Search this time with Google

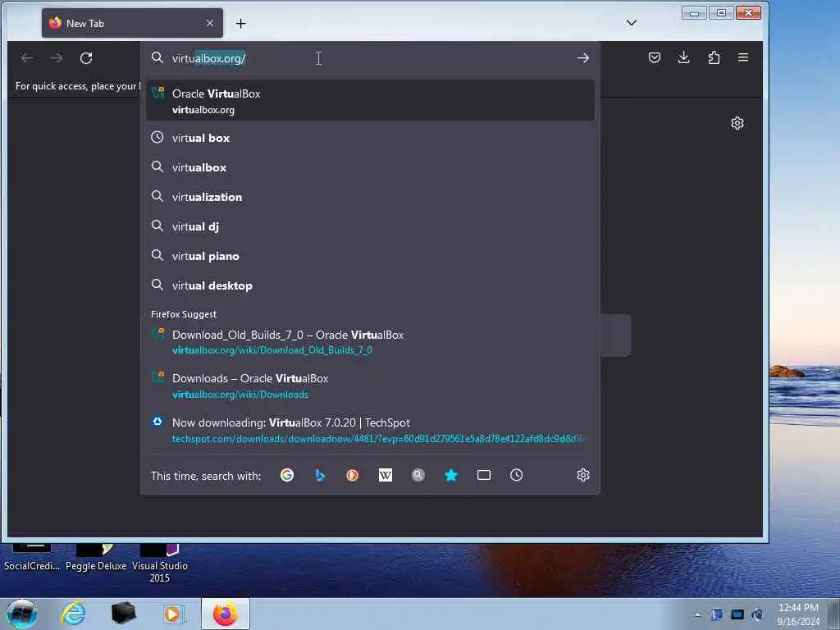click(286, 475)
